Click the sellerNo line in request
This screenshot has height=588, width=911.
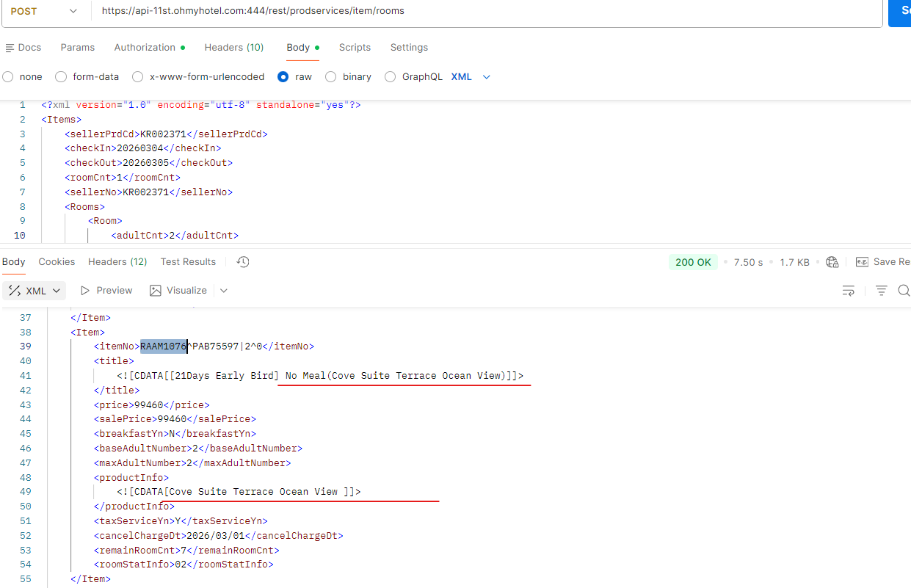pyautogui.click(x=148, y=192)
